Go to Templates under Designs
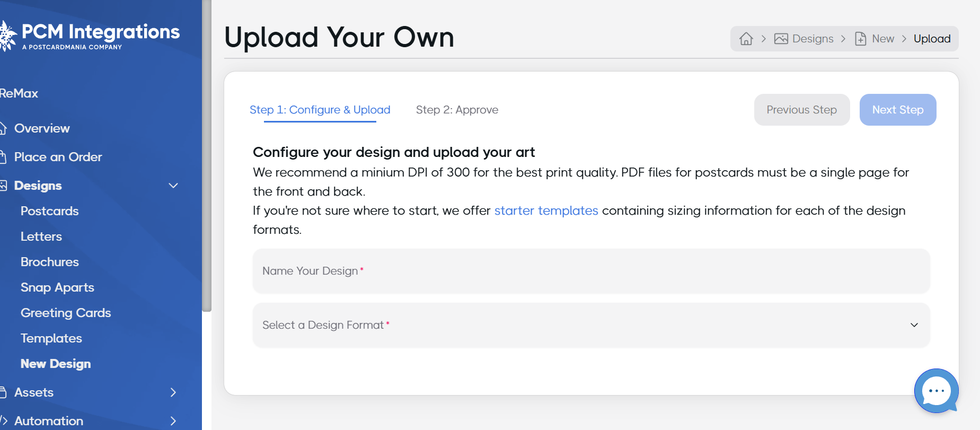Image resolution: width=980 pixels, height=430 pixels. coord(51,338)
